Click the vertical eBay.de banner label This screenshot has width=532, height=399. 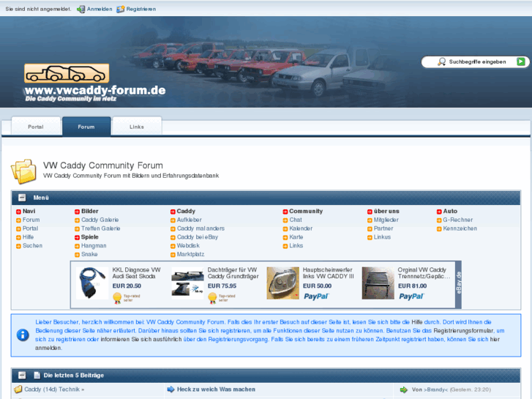(458, 283)
